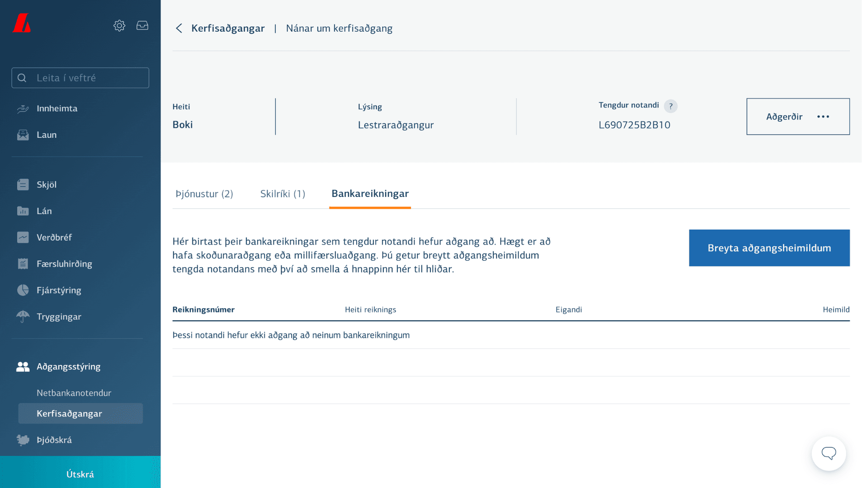Viewport: 868px width, 488px height.
Task: Focus the Leita í veftré search field
Action: pyautogui.click(x=80, y=78)
